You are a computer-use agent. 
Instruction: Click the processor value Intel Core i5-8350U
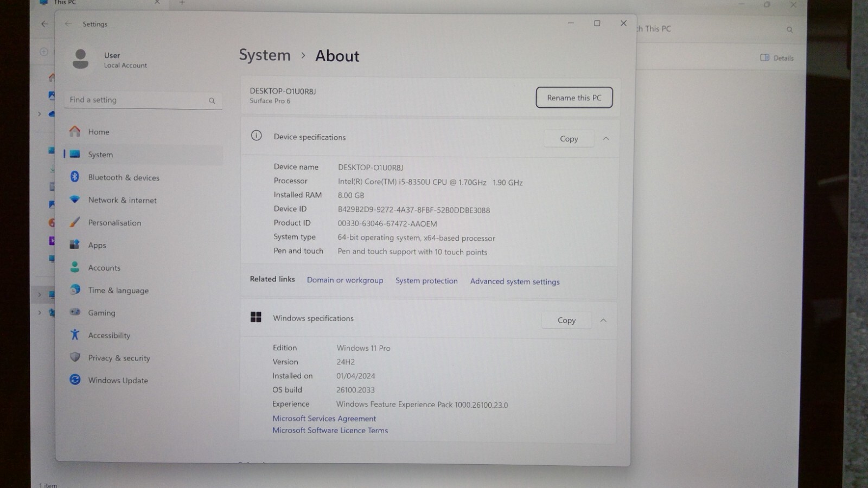pyautogui.click(x=430, y=183)
